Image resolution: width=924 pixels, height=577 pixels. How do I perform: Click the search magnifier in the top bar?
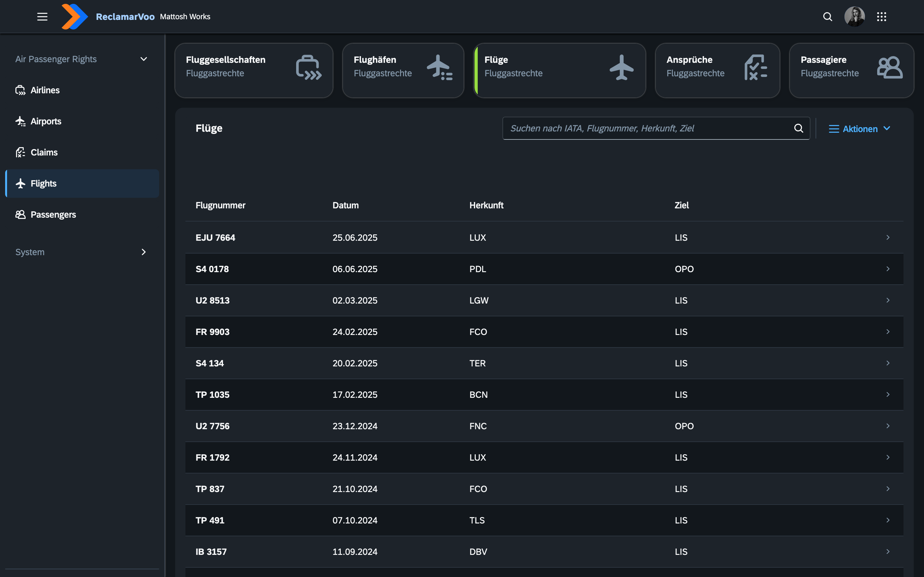827,16
